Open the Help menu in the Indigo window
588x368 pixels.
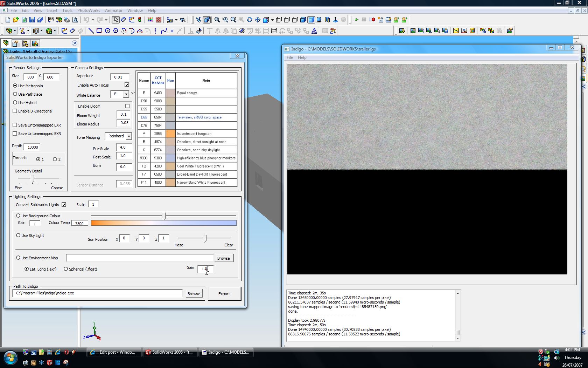tap(302, 57)
